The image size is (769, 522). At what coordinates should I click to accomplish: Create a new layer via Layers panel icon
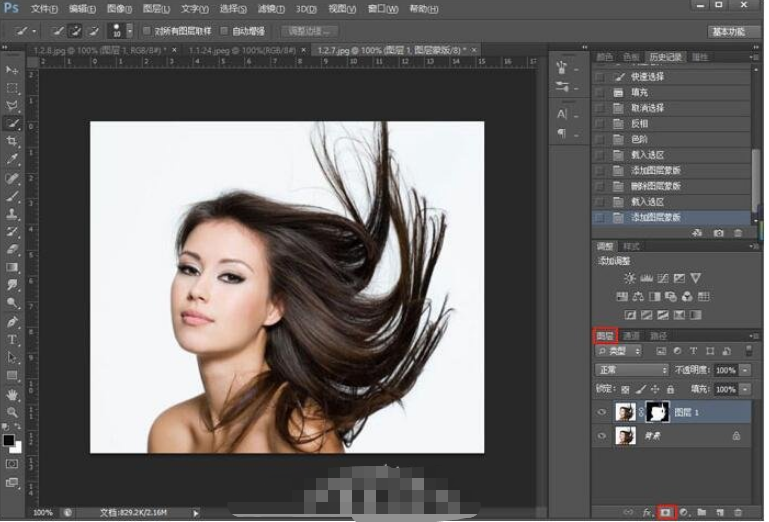(x=720, y=512)
